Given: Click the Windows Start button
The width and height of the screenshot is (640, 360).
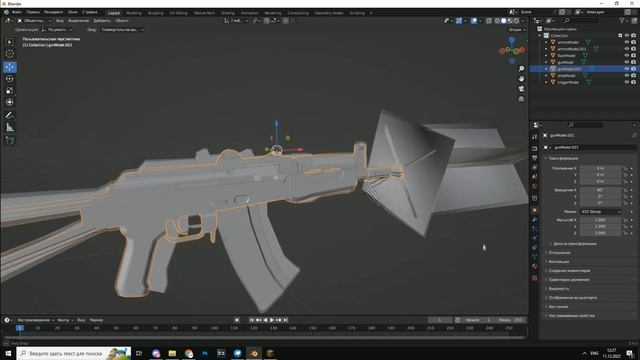Looking at the screenshot, I should (8, 353).
